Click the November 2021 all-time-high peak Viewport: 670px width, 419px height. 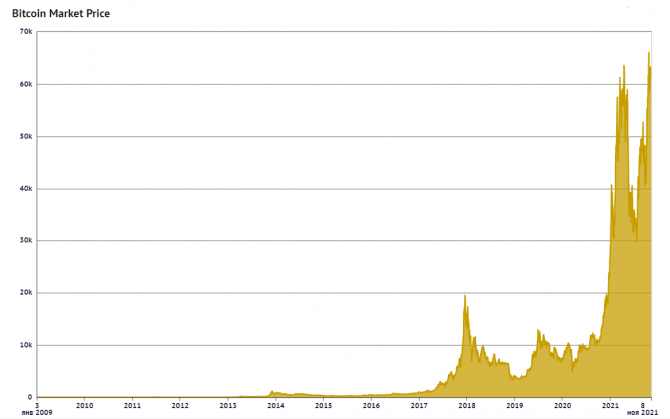[649, 53]
